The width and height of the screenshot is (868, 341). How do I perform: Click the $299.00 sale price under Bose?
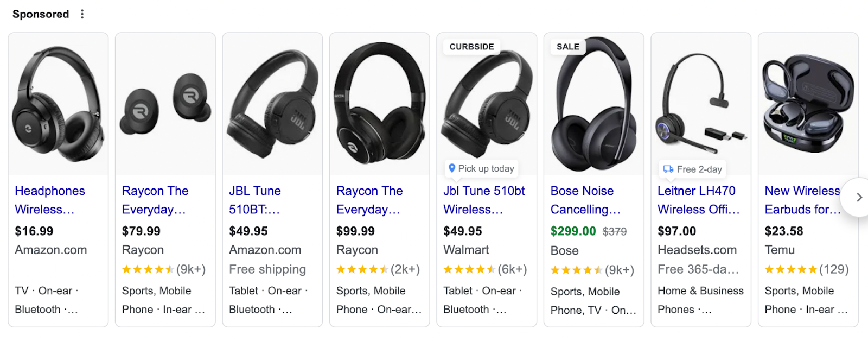[x=572, y=231]
